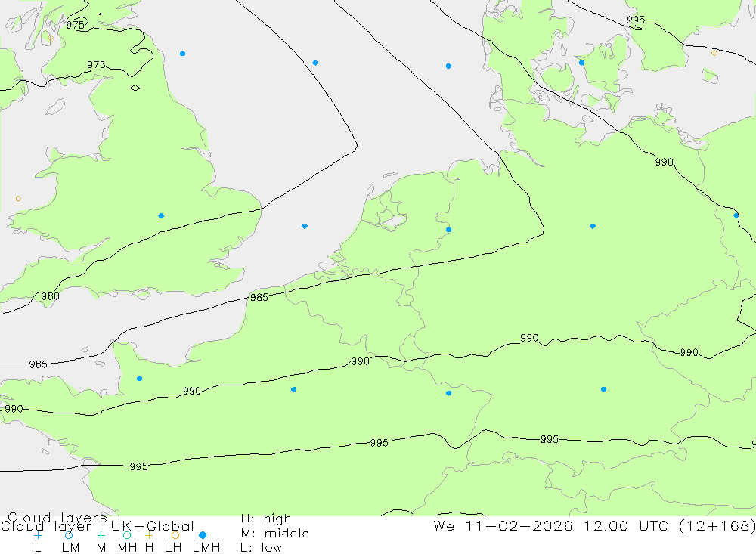Click the blue plus L legend symbol

pyautogui.click(x=38, y=535)
